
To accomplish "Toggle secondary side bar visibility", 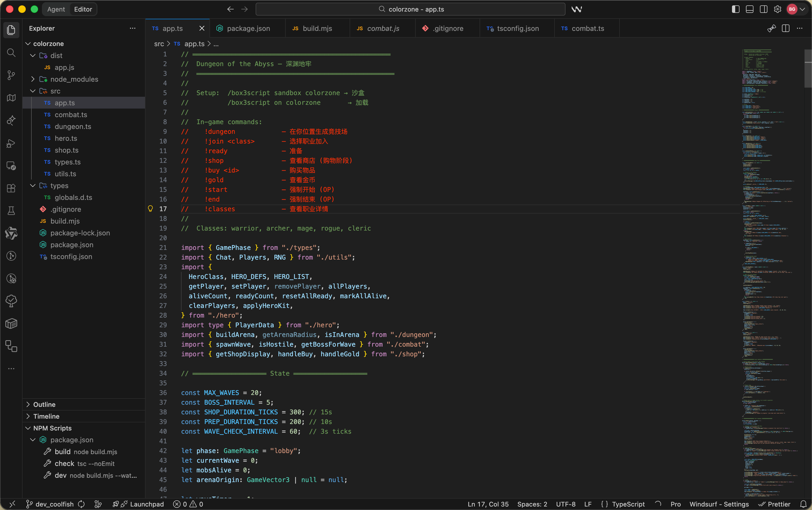I will [764, 9].
